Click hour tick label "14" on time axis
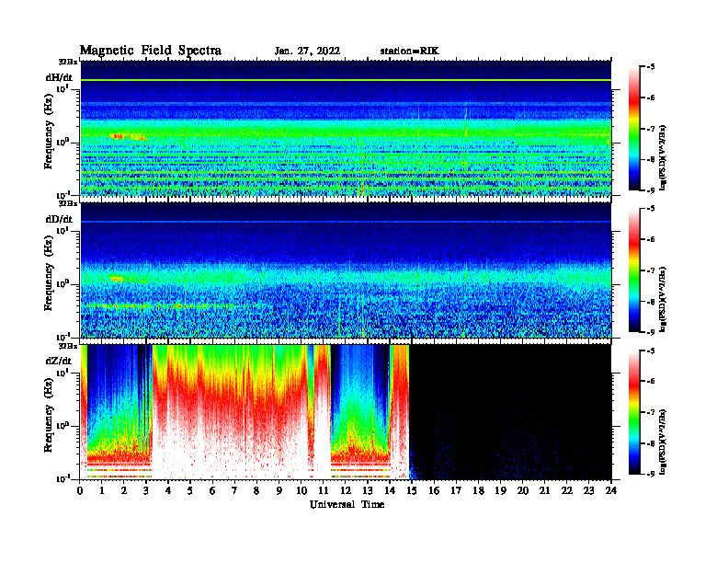 tap(390, 491)
